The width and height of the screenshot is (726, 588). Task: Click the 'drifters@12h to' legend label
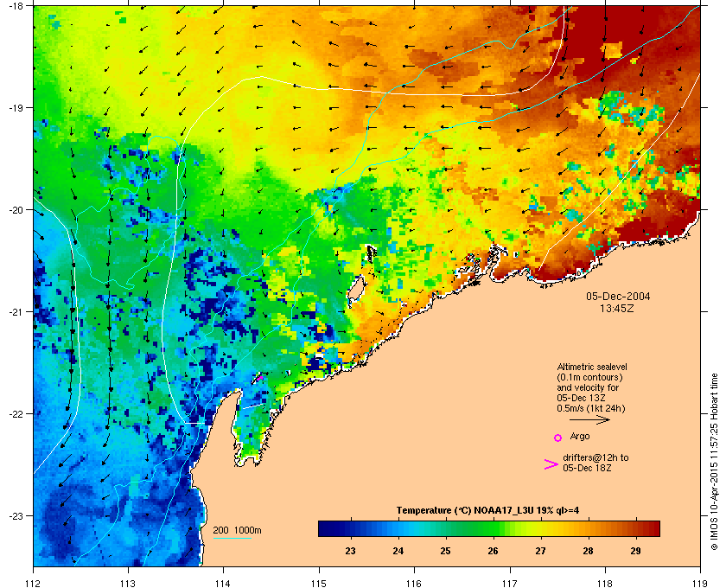pos(595,457)
